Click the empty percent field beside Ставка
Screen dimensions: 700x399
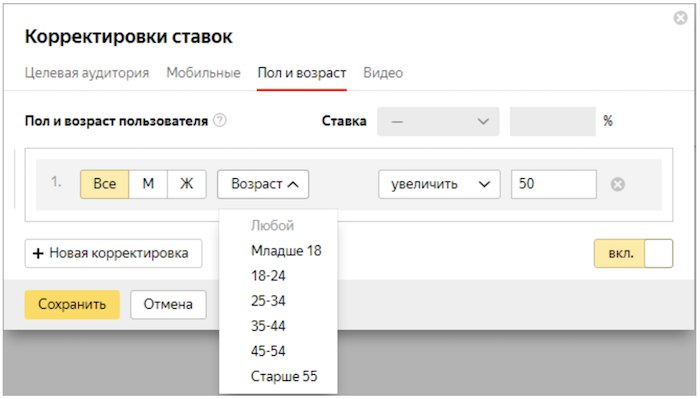pos(553,121)
